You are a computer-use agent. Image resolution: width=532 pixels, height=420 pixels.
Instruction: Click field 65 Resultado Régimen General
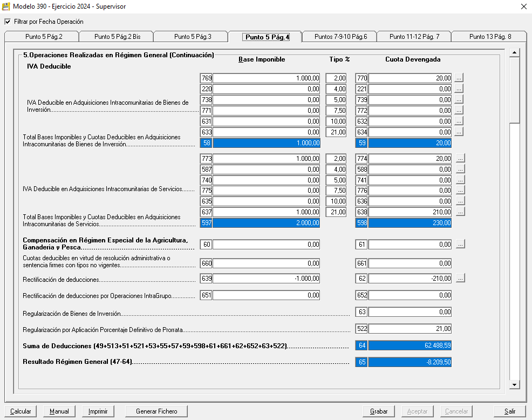410,362
